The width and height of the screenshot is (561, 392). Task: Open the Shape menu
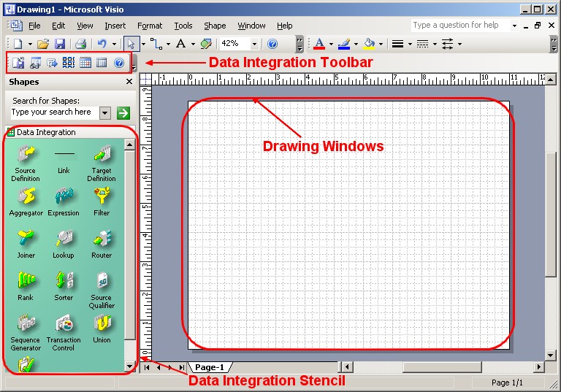[215, 26]
